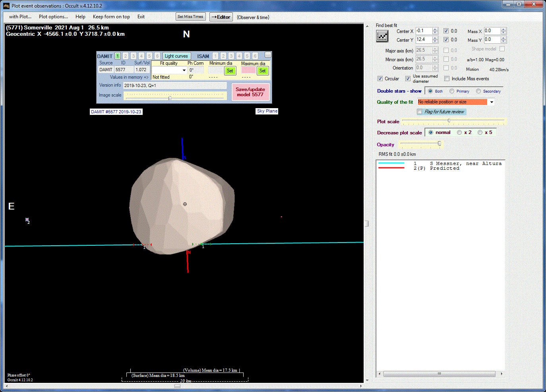This screenshot has width=546, height=392.
Task: Click the star marker labeled 2
Action: click(27, 219)
